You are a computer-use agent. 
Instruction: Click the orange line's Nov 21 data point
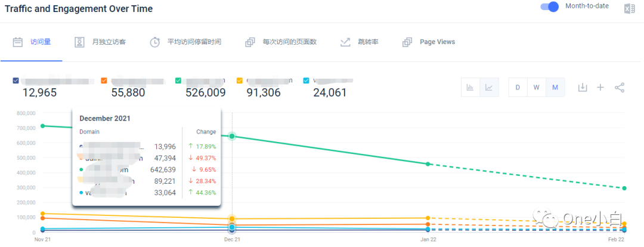click(x=42, y=218)
